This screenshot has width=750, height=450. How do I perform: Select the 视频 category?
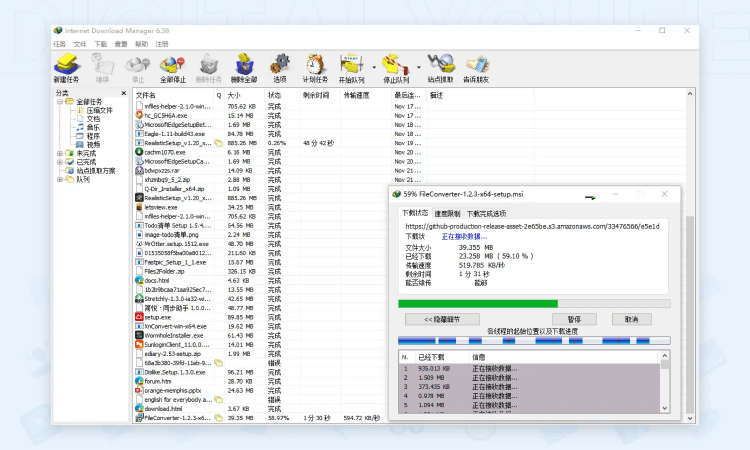coord(93,145)
